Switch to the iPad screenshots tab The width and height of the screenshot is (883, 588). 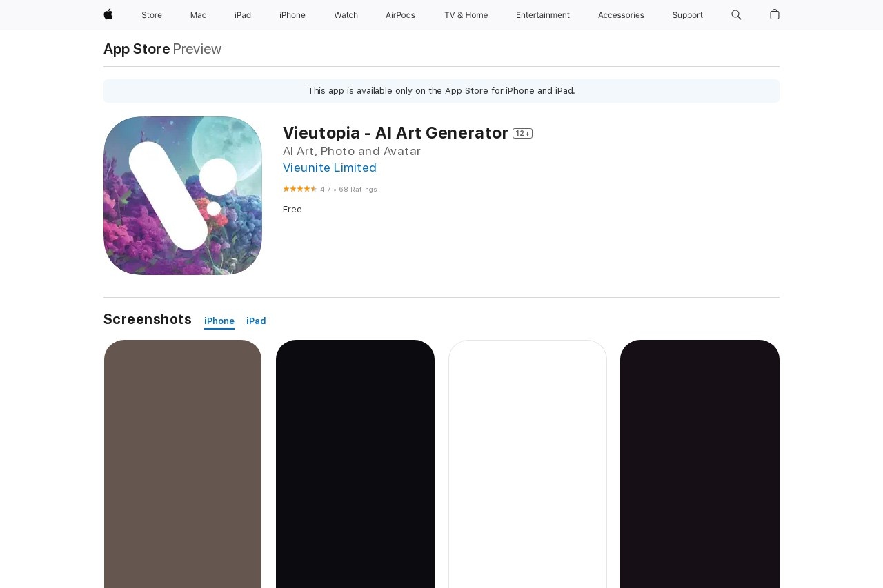pyautogui.click(x=256, y=321)
